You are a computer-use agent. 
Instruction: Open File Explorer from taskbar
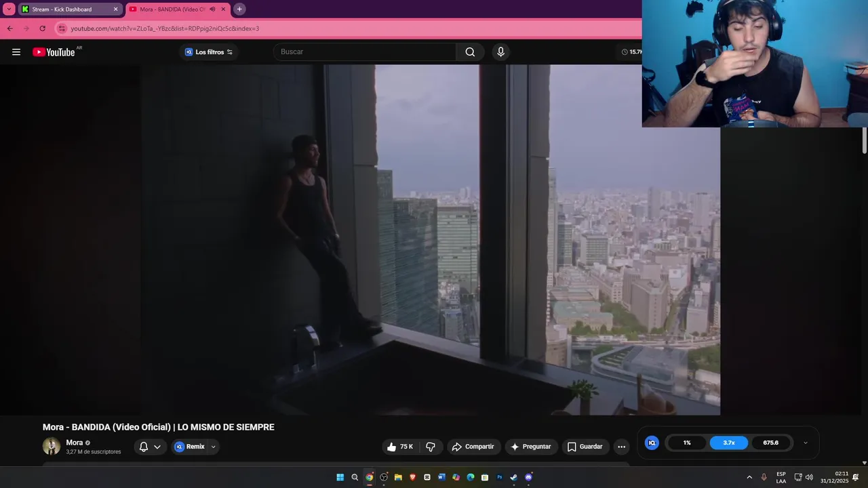(x=398, y=477)
